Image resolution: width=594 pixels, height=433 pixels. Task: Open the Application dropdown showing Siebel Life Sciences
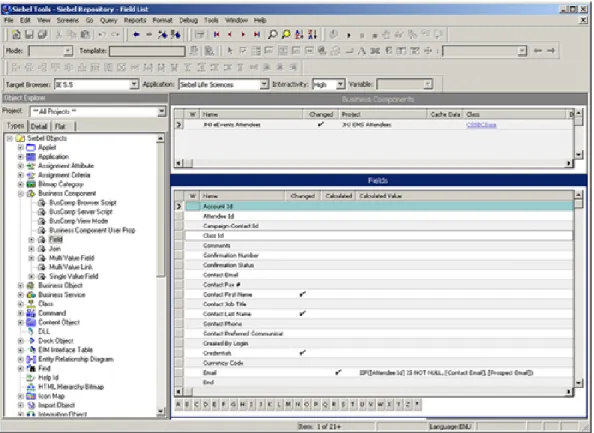(x=264, y=84)
